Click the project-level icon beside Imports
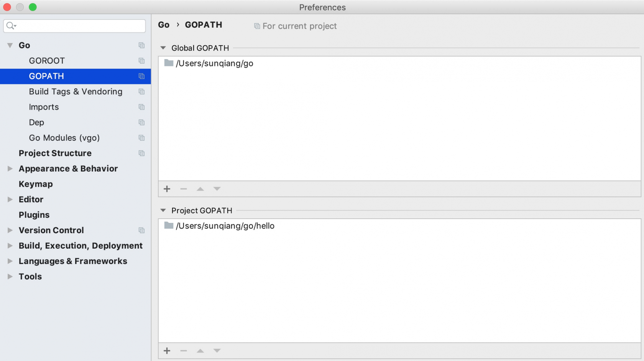The width and height of the screenshot is (644, 361). [x=141, y=107]
